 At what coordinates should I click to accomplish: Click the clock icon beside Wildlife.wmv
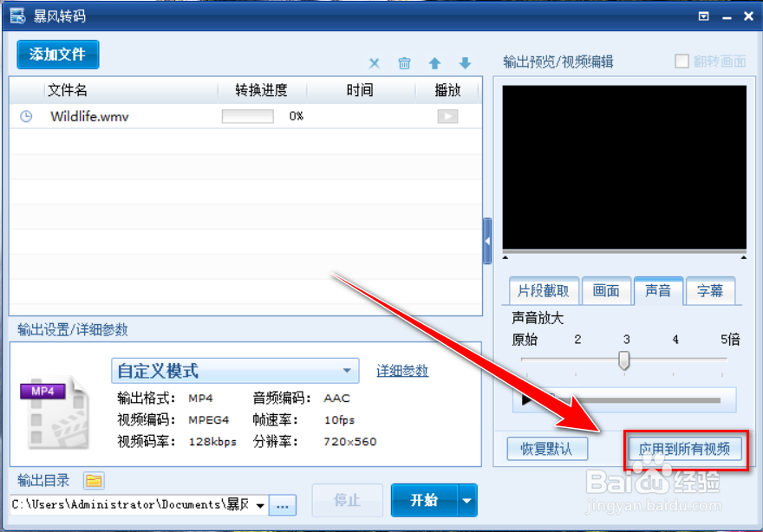26,116
